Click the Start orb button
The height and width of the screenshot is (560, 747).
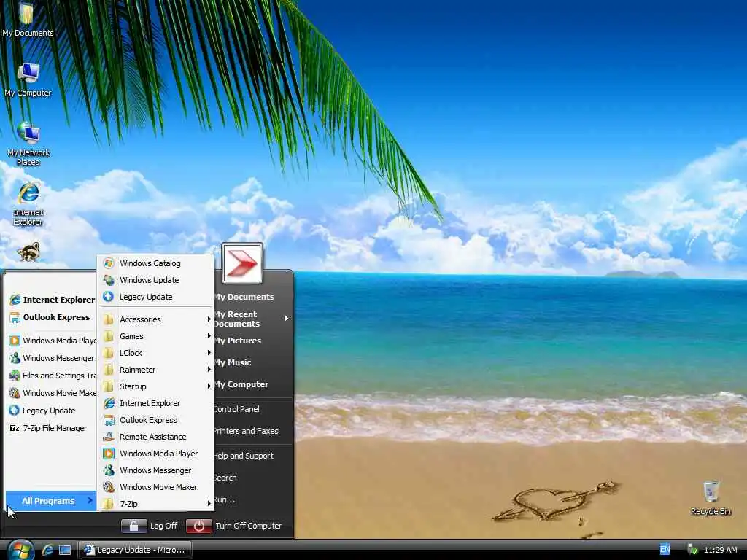click(x=20, y=550)
